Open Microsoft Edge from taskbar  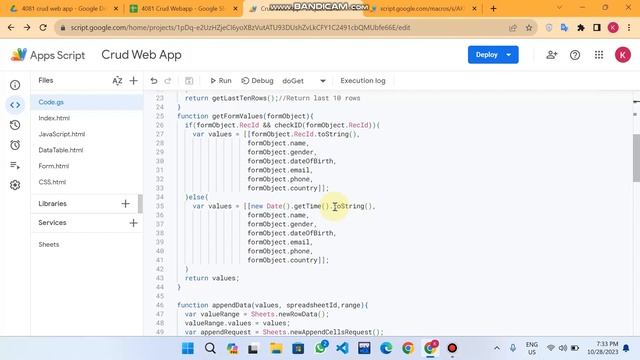tap(386, 348)
